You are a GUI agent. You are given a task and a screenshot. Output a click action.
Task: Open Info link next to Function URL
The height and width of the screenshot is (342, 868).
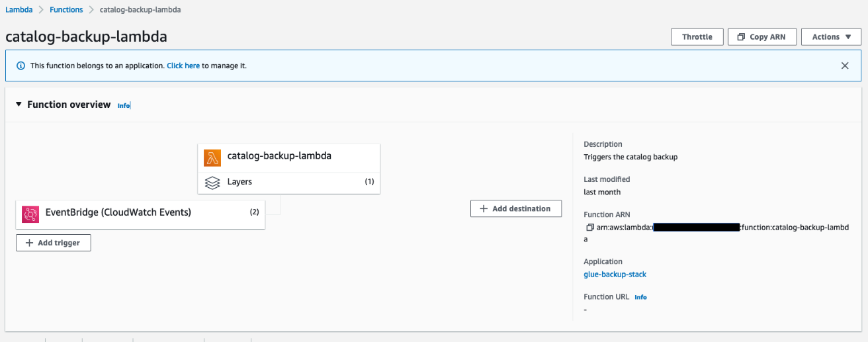(x=640, y=298)
